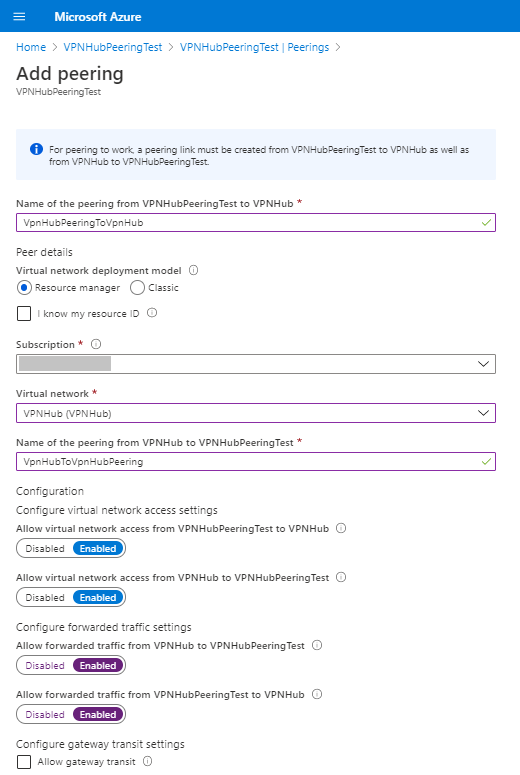Click info icon for forwarded traffic from VPNHub
Screen dimensions: 520x775
click(317, 645)
